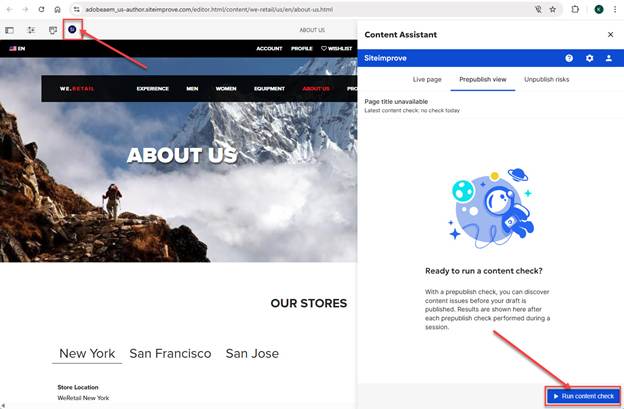This screenshot has width=624, height=409.
Task: Click the 'Store Location' label
Action: (78, 387)
